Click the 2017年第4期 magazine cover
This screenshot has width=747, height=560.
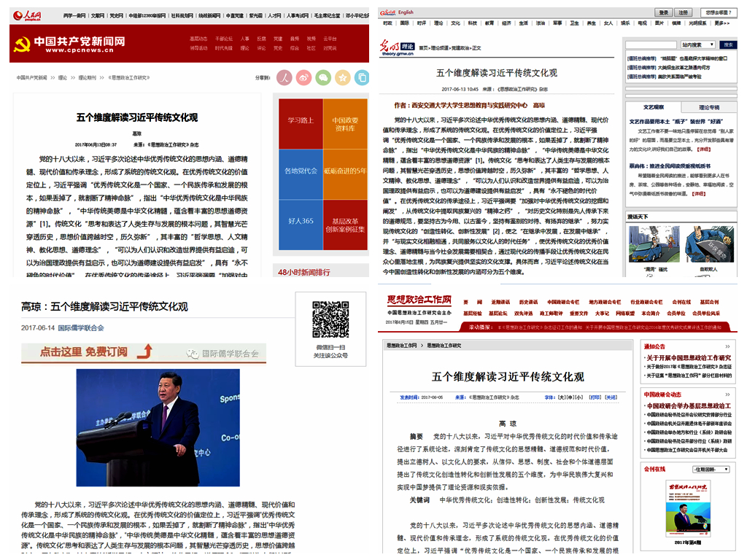pyautogui.click(x=689, y=509)
